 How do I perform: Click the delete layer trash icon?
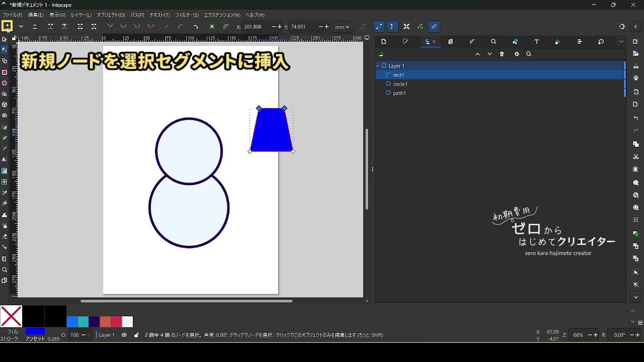tap(502, 54)
